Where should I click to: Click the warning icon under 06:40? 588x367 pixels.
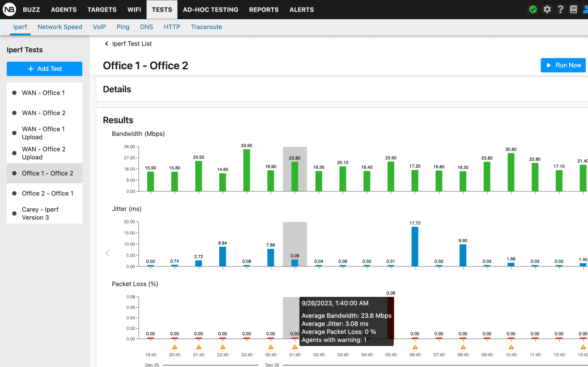point(415,347)
